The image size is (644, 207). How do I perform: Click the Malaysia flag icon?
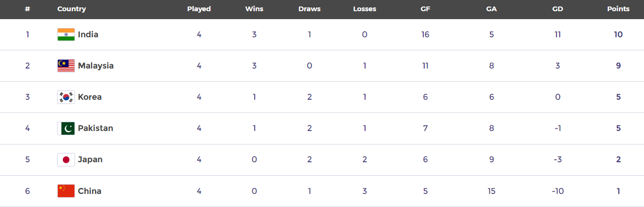pos(66,66)
